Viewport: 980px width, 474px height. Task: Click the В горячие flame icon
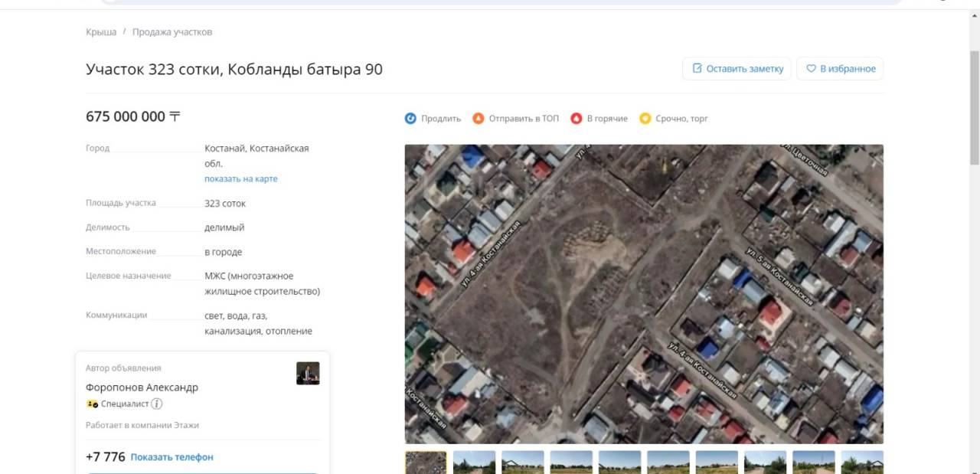tap(577, 119)
